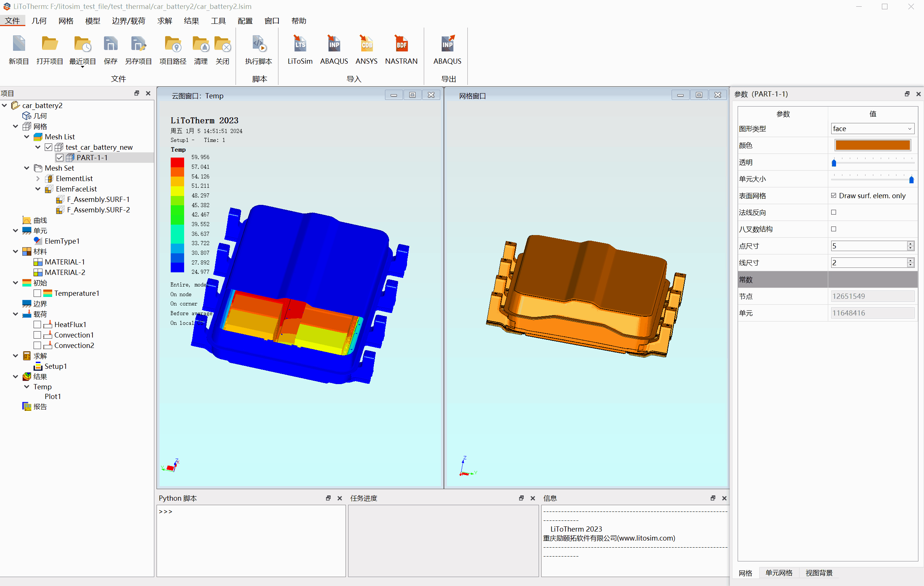Check the 法线反向 checkbox
Viewport: 924px width, 586px height.
coord(834,212)
